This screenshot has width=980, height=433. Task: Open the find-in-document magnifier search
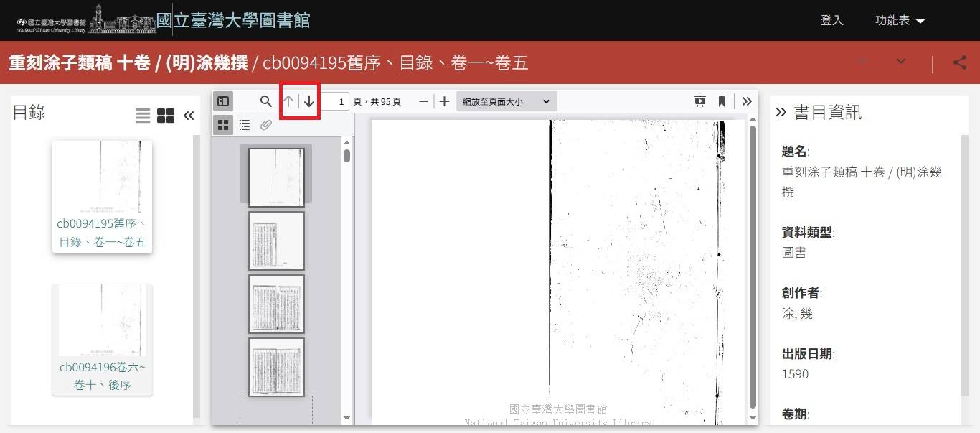pos(265,101)
